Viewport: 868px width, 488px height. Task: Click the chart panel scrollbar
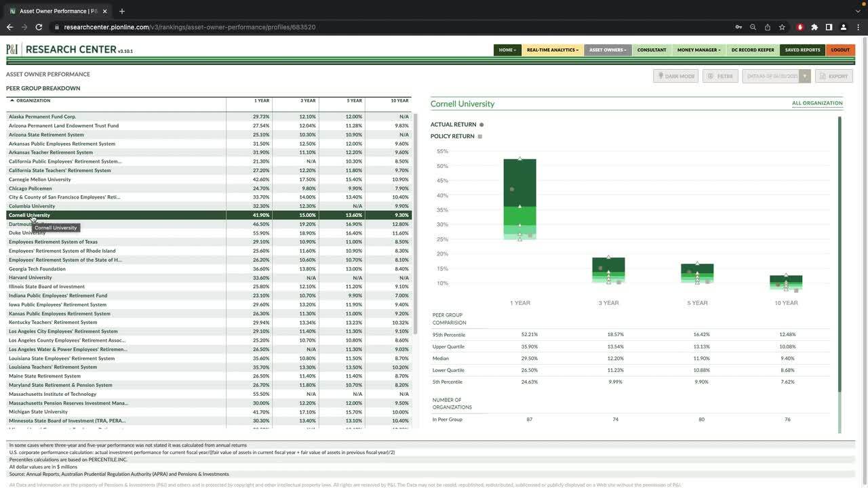[x=840, y=254]
